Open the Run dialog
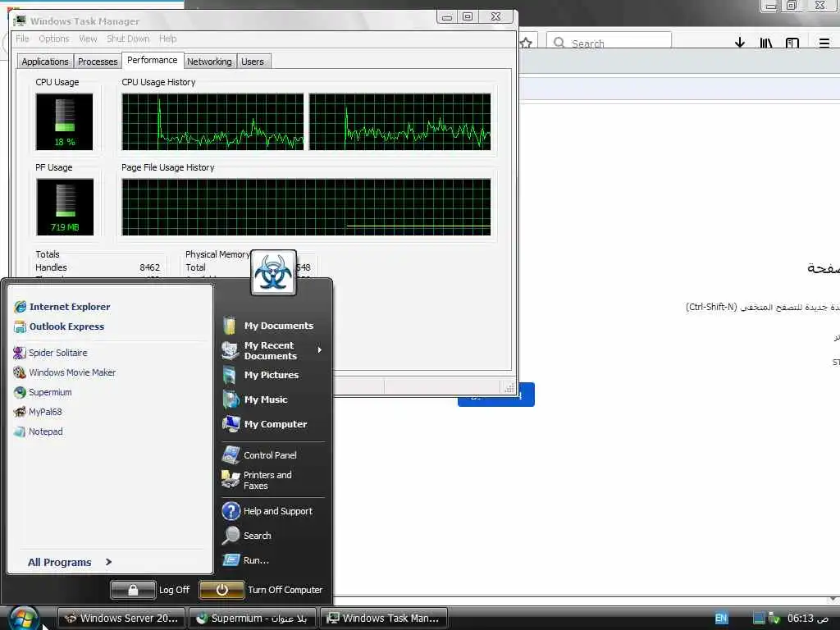The height and width of the screenshot is (630, 840). click(x=246, y=559)
